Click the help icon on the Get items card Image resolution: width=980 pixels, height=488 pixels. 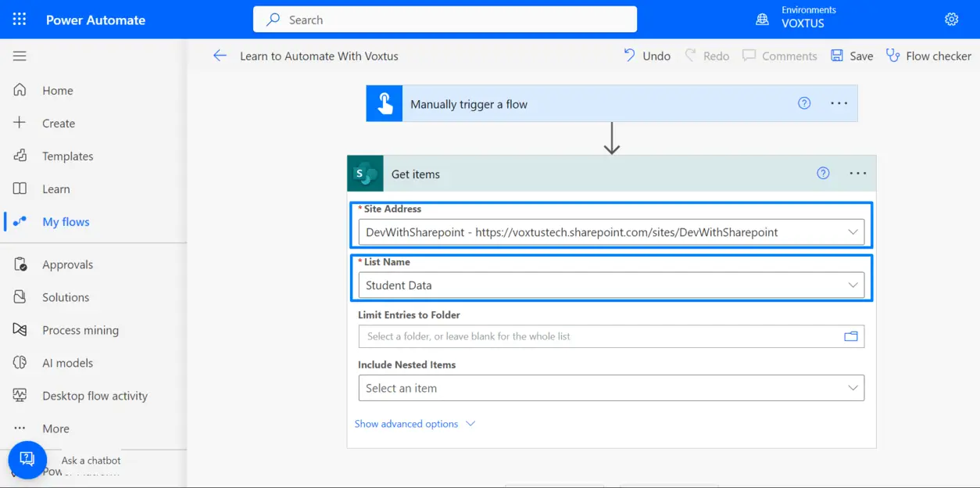822,173
